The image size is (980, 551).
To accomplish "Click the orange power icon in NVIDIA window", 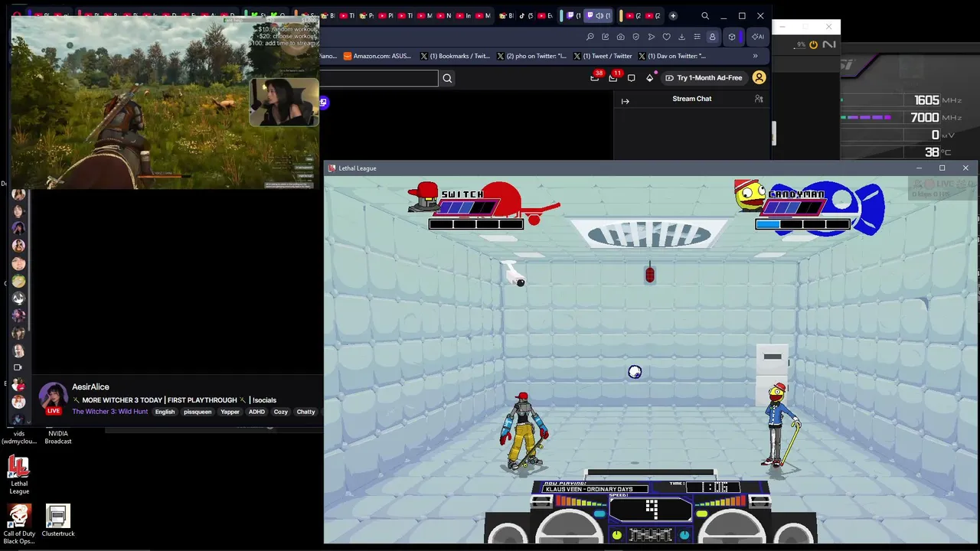I will coord(813,45).
